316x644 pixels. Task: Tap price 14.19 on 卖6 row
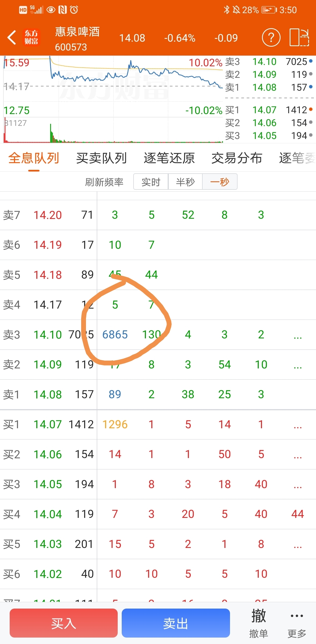48,245
